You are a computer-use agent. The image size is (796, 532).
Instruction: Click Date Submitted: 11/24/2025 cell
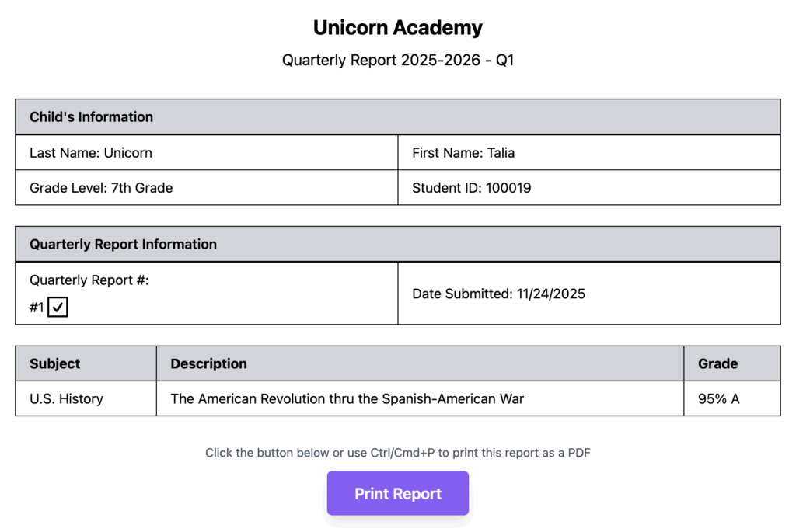tap(498, 294)
